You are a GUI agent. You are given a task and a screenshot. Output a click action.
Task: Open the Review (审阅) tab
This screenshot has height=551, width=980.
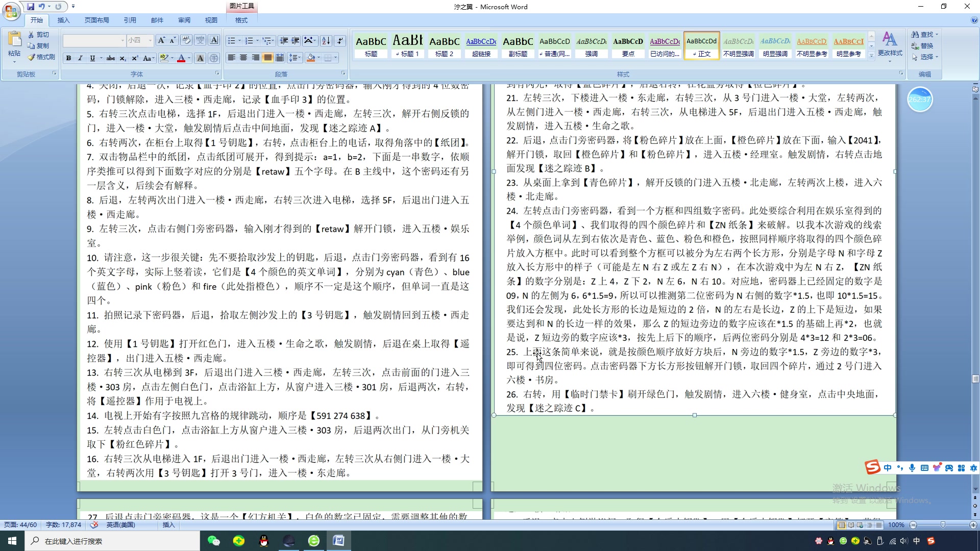click(x=184, y=20)
